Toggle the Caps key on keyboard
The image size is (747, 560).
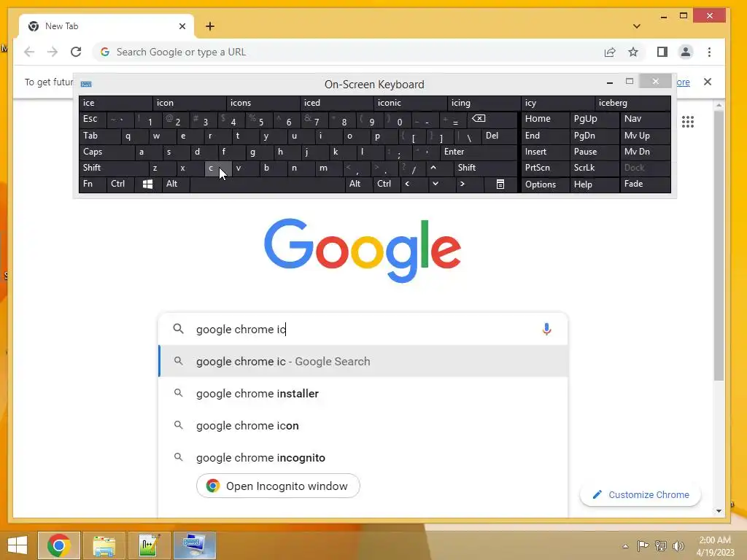[107, 152]
